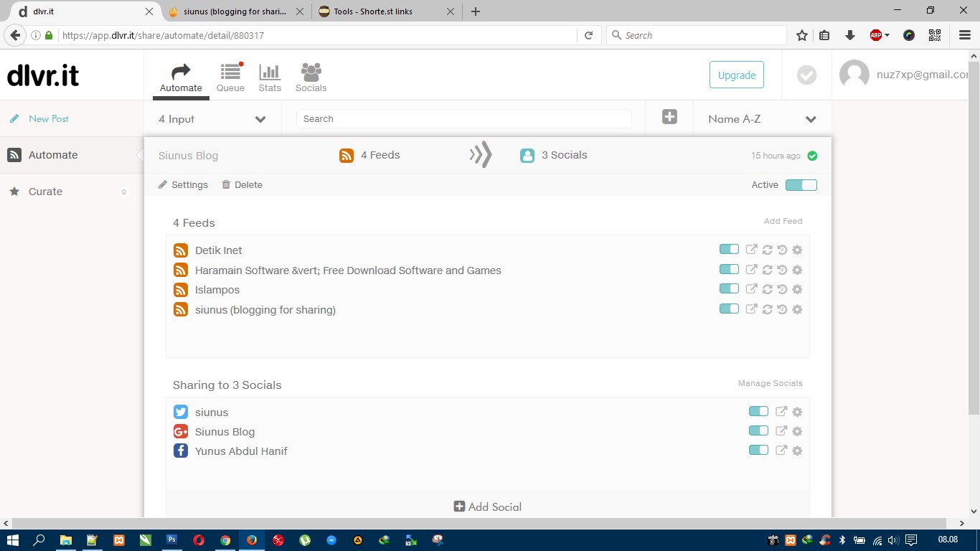Open the Windows Start menu
The height and width of the screenshot is (551, 980).
pos(13,540)
